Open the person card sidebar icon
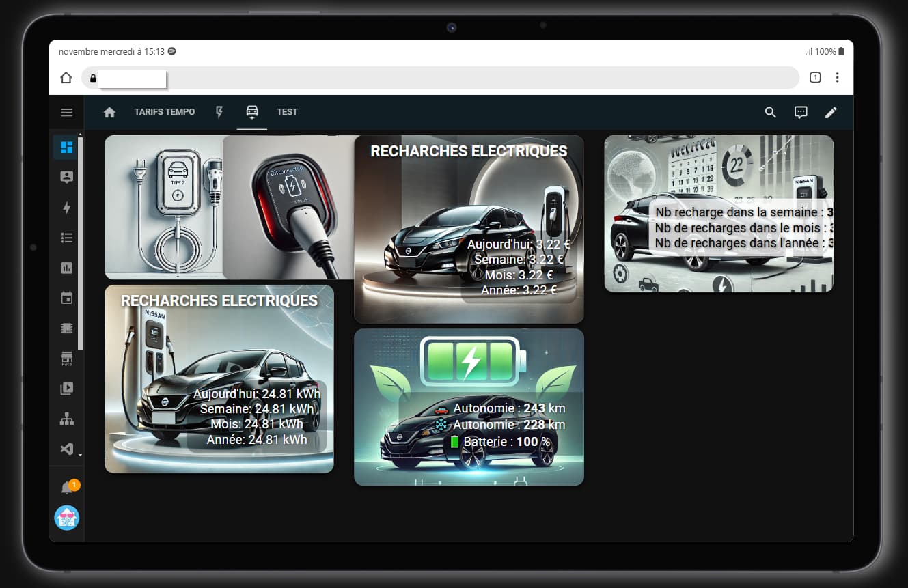This screenshot has height=588, width=908. tap(66, 178)
